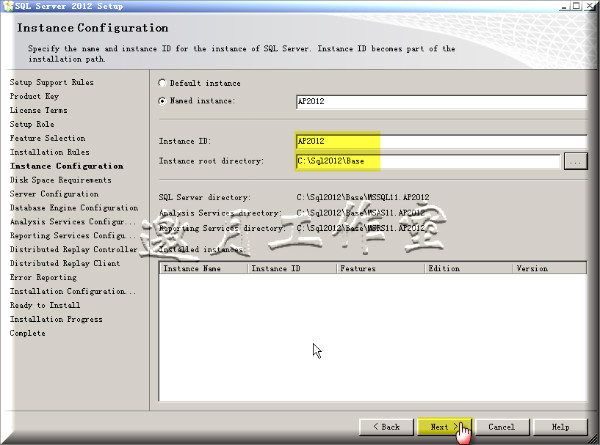Click the SQL Server Setup title bar icon
The height and width of the screenshot is (445, 600).
(x=8, y=6)
